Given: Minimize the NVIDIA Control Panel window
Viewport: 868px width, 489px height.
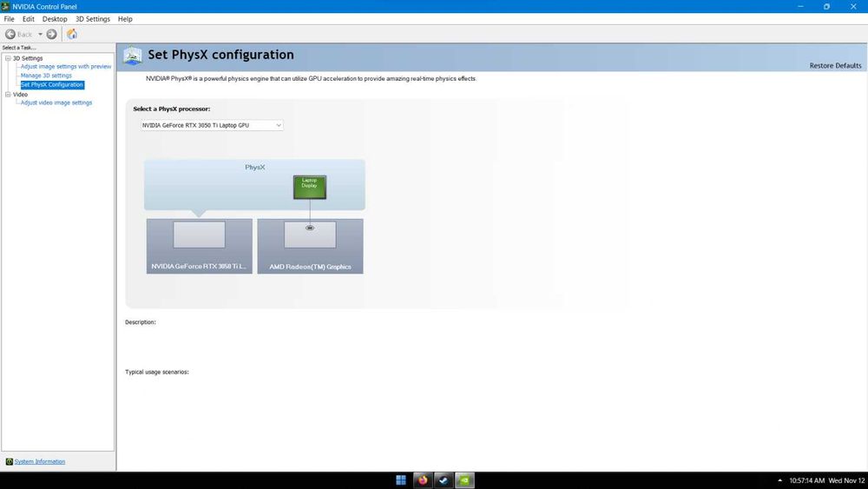Looking at the screenshot, I should click(x=800, y=6).
